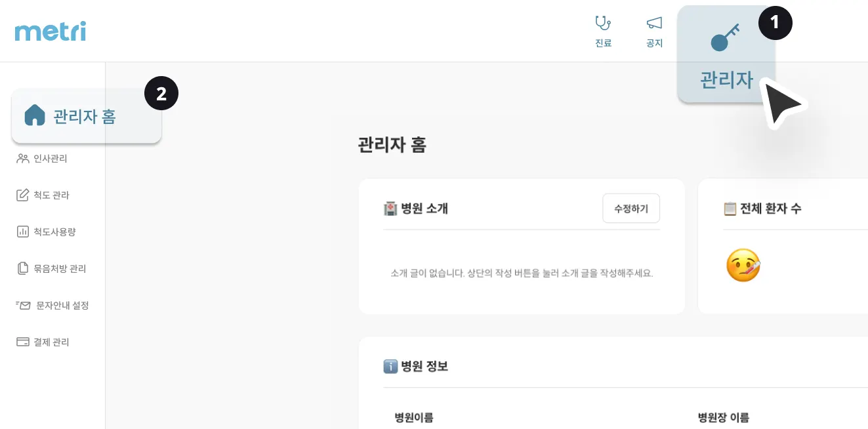Open the megaphone 공지 icon
868x429 pixels.
pos(654,24)
